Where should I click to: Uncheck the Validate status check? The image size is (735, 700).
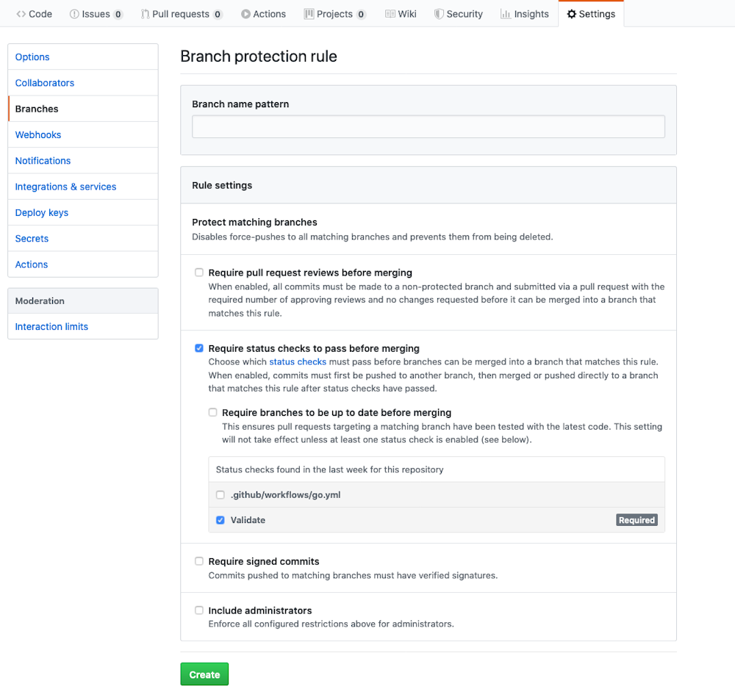[220, 519]
